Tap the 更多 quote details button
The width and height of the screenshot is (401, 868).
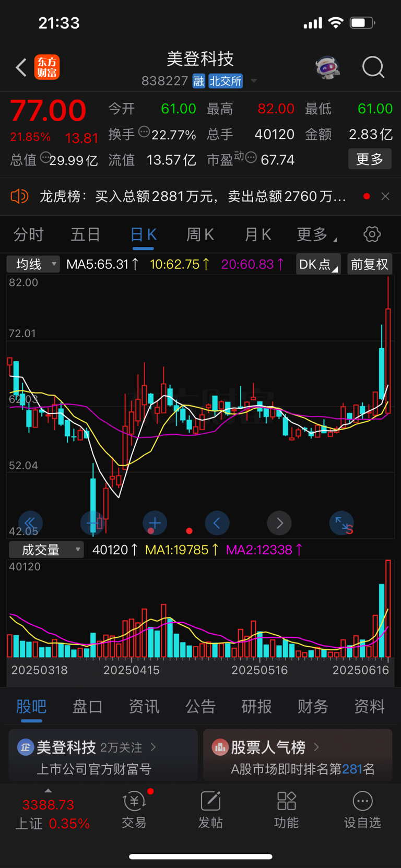[370, 159]
